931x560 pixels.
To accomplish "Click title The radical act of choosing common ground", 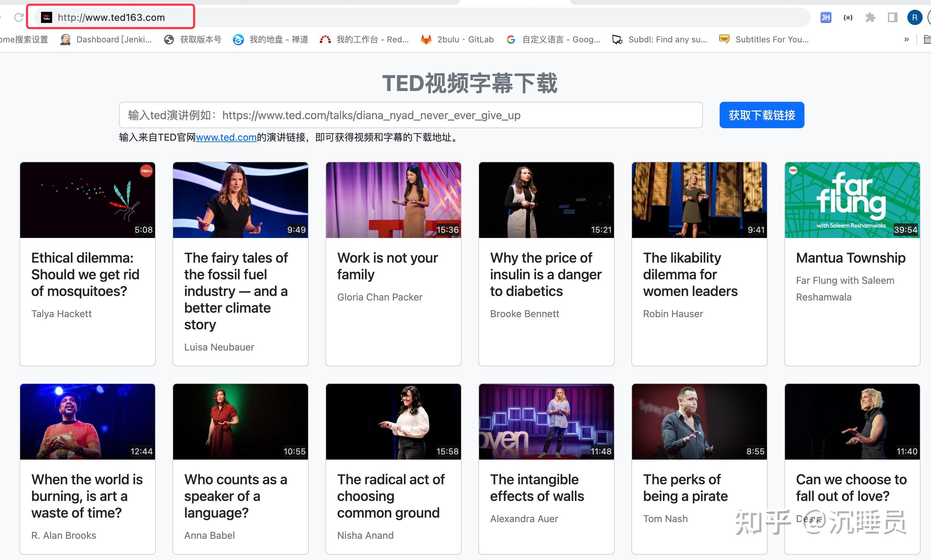I will [x=391, y=496].
